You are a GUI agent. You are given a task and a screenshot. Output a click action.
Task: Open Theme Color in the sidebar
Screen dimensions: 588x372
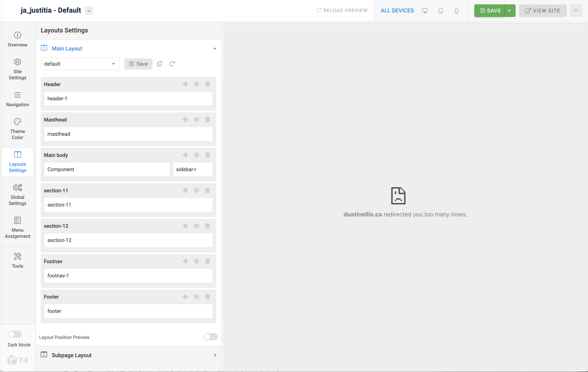click(x=18, y=129)
